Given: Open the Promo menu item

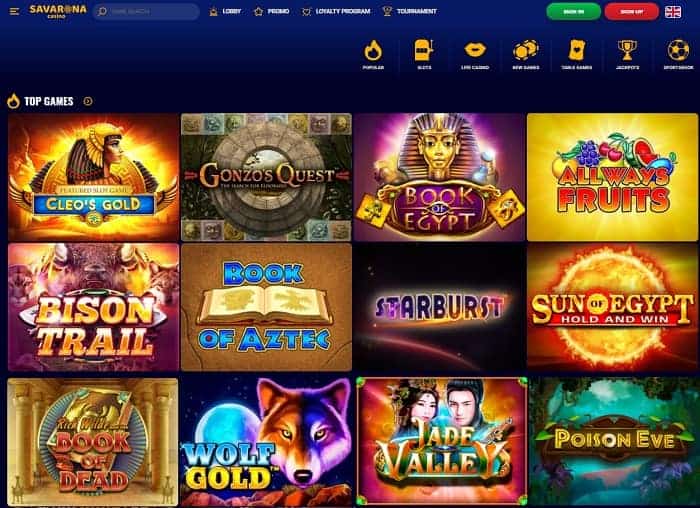Looking at the screenshot, I should point(271,12).
